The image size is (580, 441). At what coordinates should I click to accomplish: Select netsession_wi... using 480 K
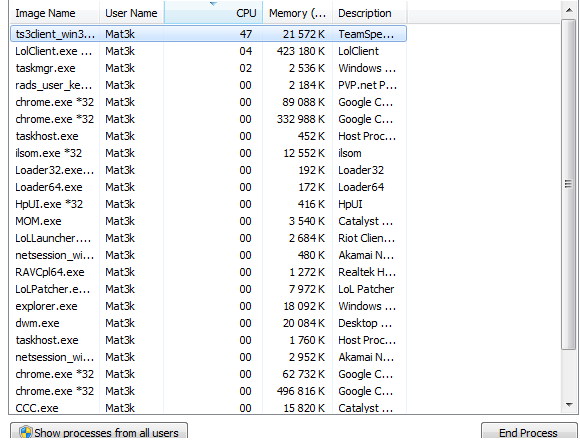pyautogui.click(x=209, y=255)
